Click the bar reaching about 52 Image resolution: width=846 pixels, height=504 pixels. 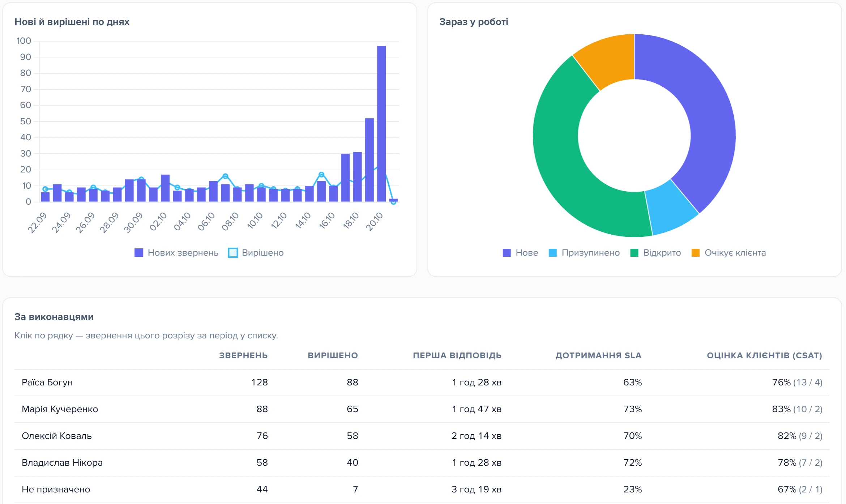(x=369, y=160)
